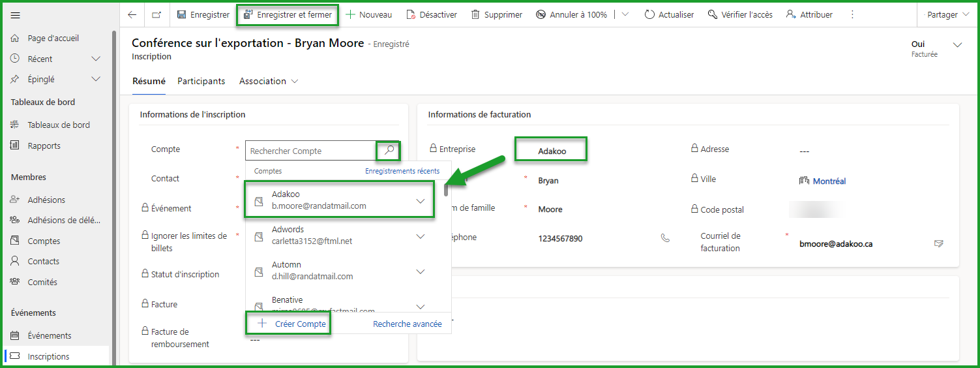Viewport: 980px width, 368px height.
Task: Expand the header chevron near Facturée
Action: (x=957, y=45)
